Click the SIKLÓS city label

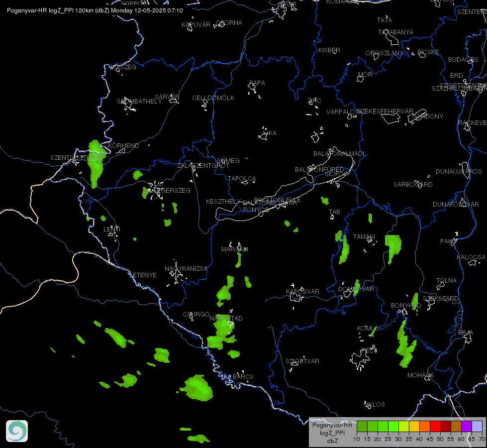(x=374, y=405)
